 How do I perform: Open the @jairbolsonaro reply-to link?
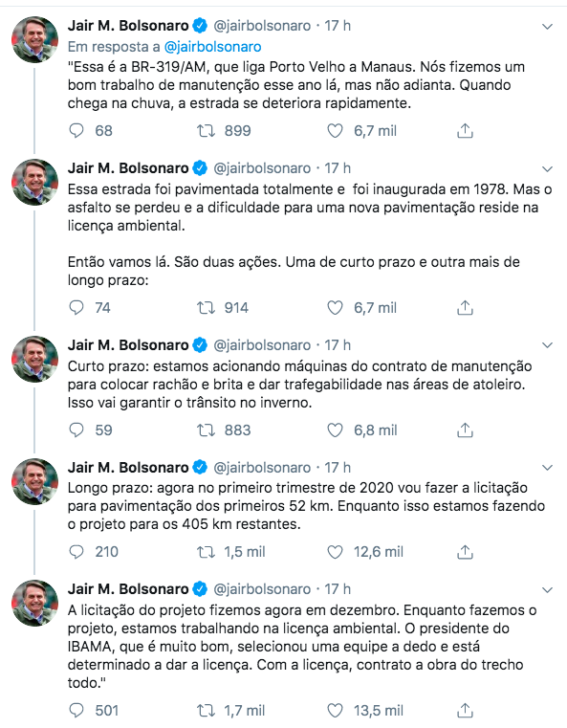[x=212, y=47]
